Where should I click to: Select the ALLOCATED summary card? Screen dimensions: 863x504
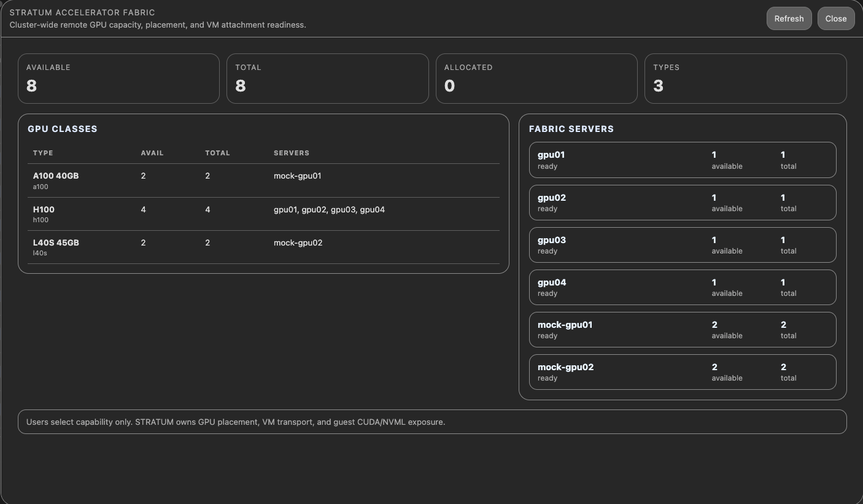coord(536,79)
